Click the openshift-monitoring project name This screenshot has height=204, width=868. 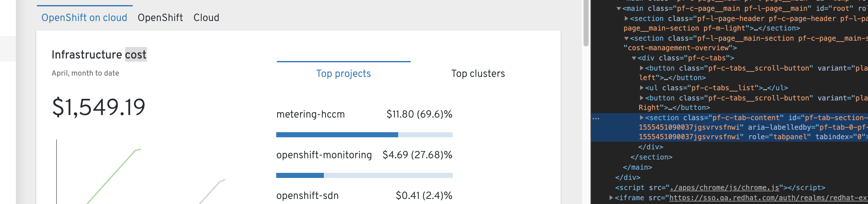click(324, 155)
